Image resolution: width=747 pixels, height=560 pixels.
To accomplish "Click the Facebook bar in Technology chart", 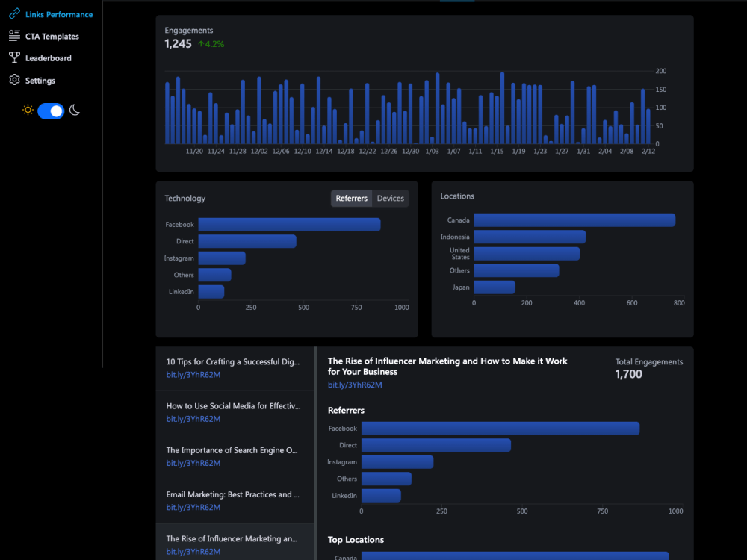I will [x=289, y=224].
